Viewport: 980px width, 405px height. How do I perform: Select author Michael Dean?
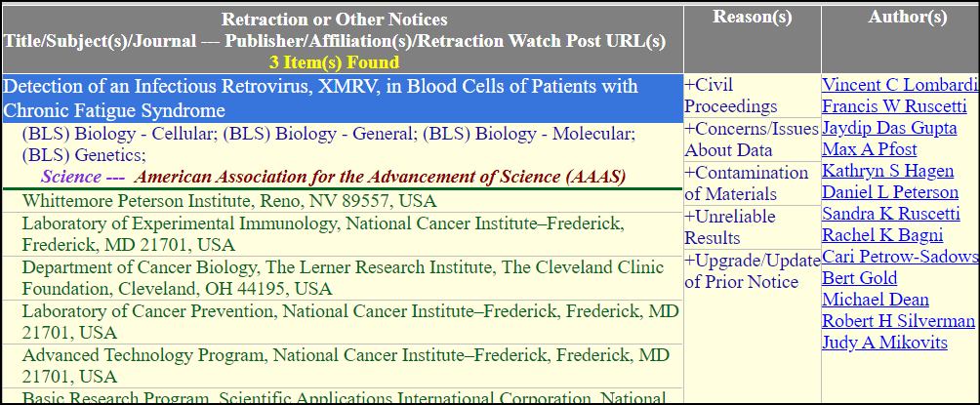[x=875, y=300]
